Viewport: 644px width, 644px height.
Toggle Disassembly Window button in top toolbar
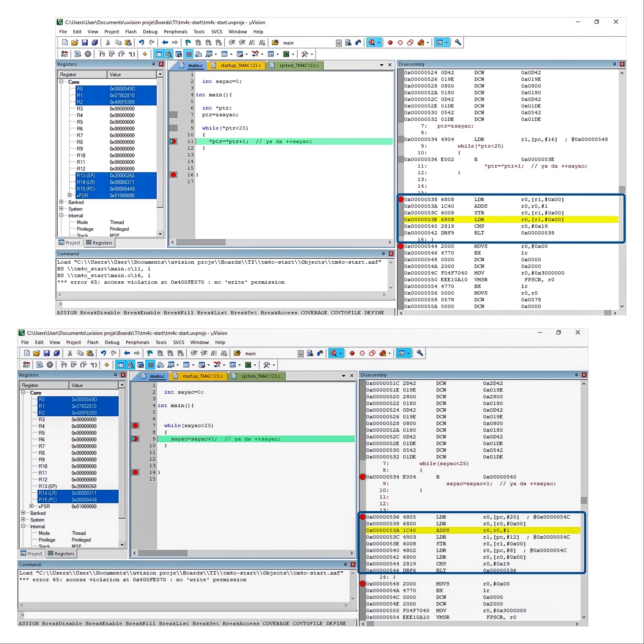click(168, 54)
